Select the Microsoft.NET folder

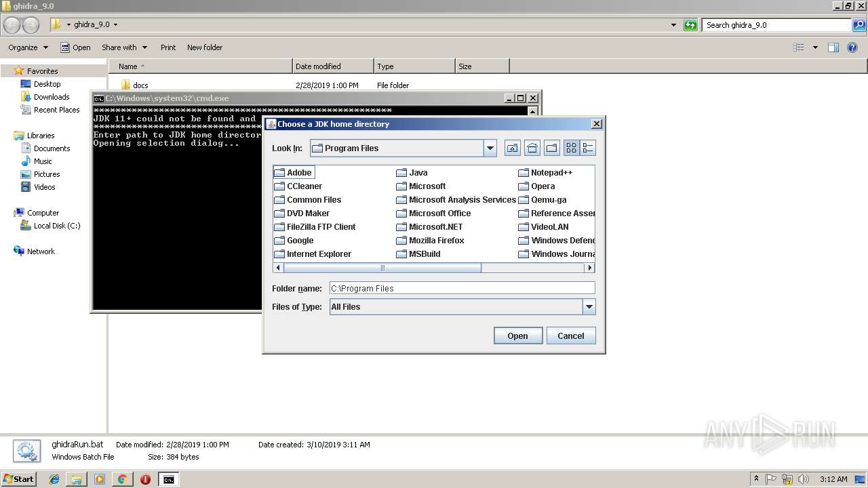430,227
